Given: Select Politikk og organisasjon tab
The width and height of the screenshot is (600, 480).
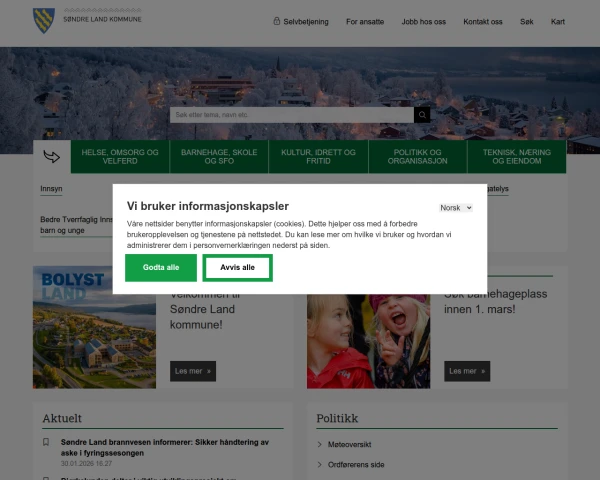Looking at the screenshot, I should (417, 157).
